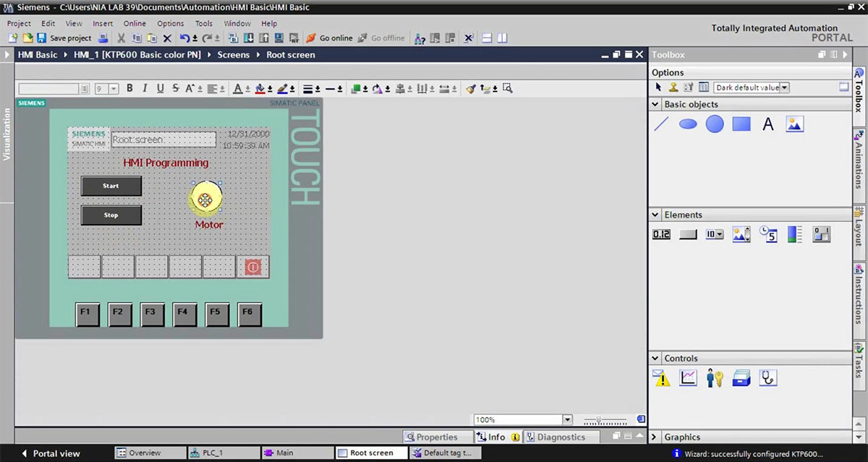
Task: Select the Ellipse basic object
Action: (x=688, y=124)
